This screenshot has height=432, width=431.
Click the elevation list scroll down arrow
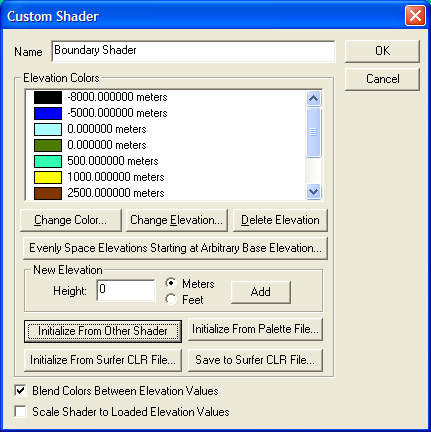click(x=313, y=192)
